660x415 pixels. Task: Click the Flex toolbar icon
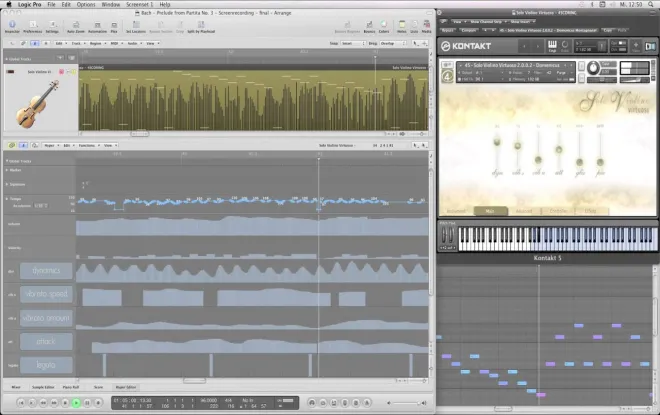point(114,25)
